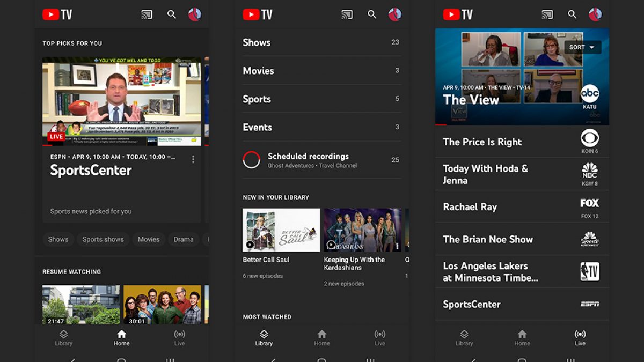Open the three-dot menu on SportsCenter card

(x=193, y=159)
